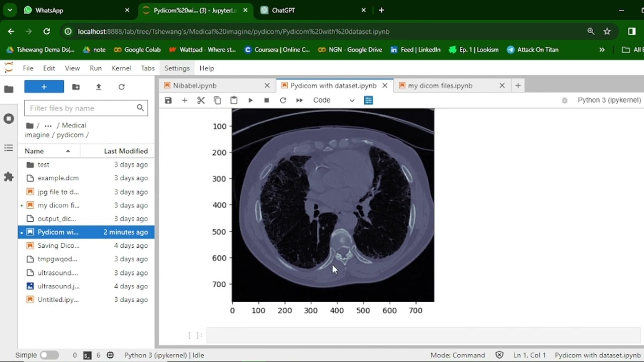
Task: Restart the kernel circular arrow
Action: coord(283,100)
